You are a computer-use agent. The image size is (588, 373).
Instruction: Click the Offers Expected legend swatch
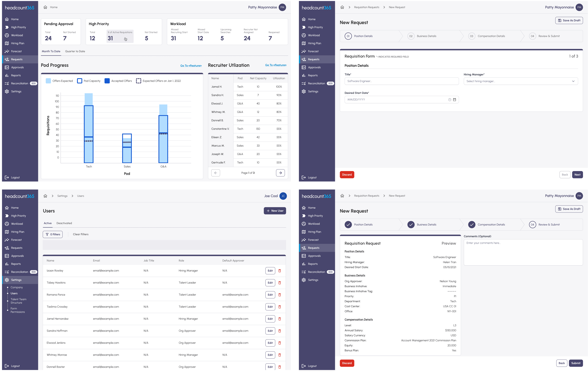[x=48, y=81]
